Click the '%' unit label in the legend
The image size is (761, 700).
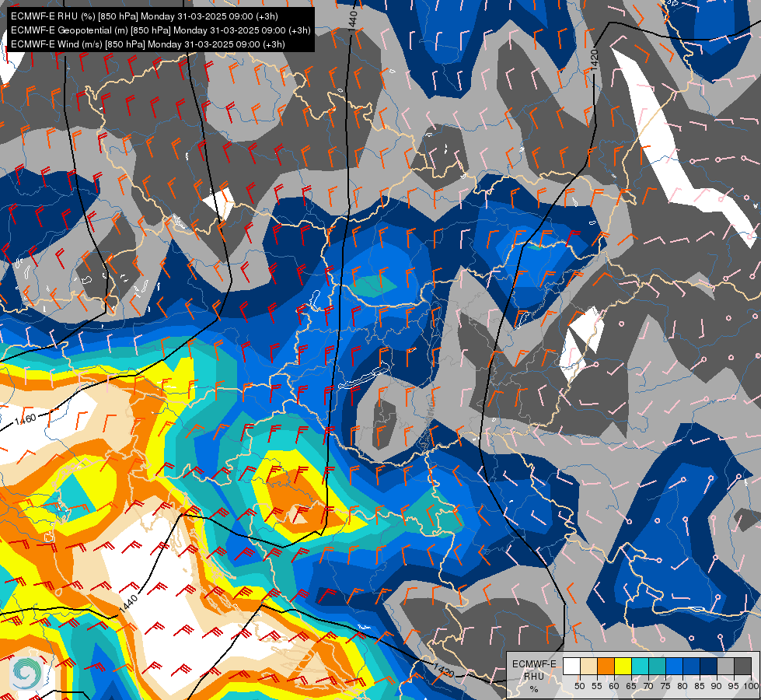pos(534,689)
